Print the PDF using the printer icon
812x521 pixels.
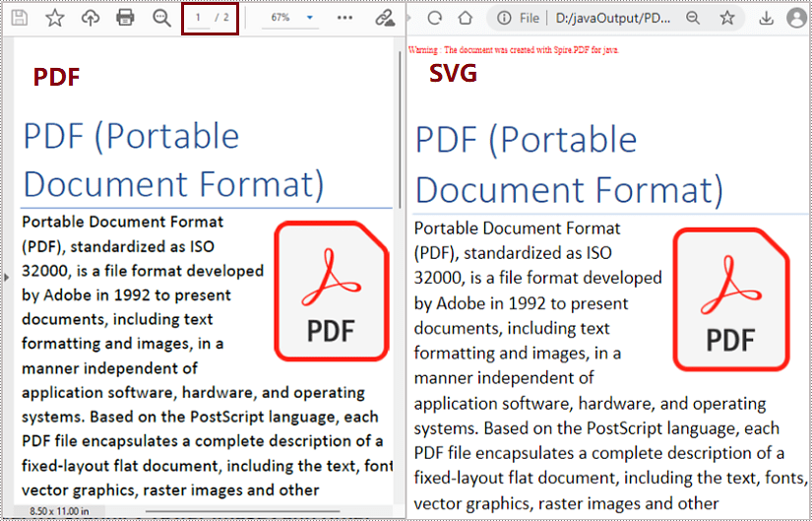pos(125,18)
